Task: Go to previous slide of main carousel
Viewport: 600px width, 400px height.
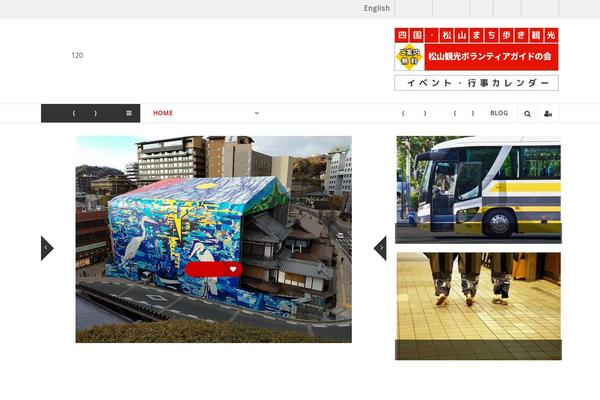Action: click(x=47, y=248)
